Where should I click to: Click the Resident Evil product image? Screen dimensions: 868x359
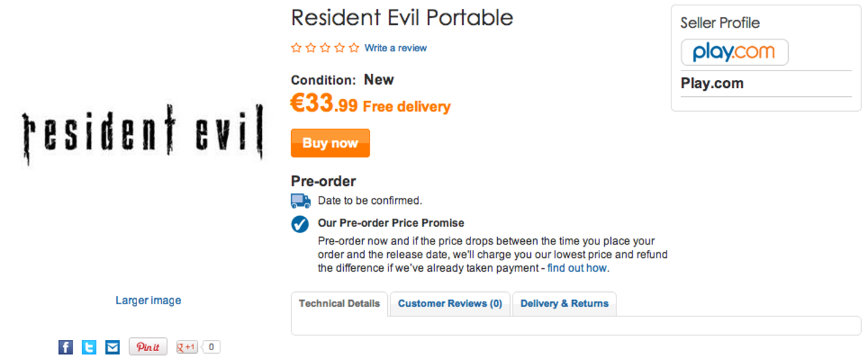142,134
